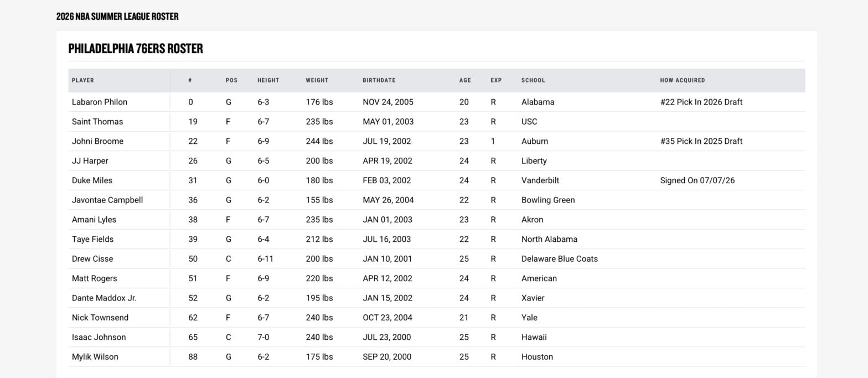868x378 pixels.
Task: Click the HEIGHT column header
Action: pyautogui.click(x=268, y=80)
